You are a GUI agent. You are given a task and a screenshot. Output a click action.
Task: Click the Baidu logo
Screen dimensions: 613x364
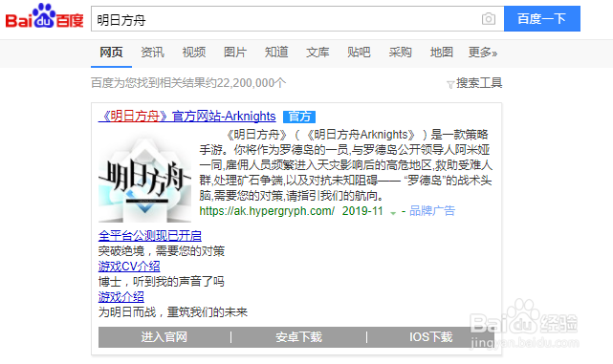pos(44,17)
